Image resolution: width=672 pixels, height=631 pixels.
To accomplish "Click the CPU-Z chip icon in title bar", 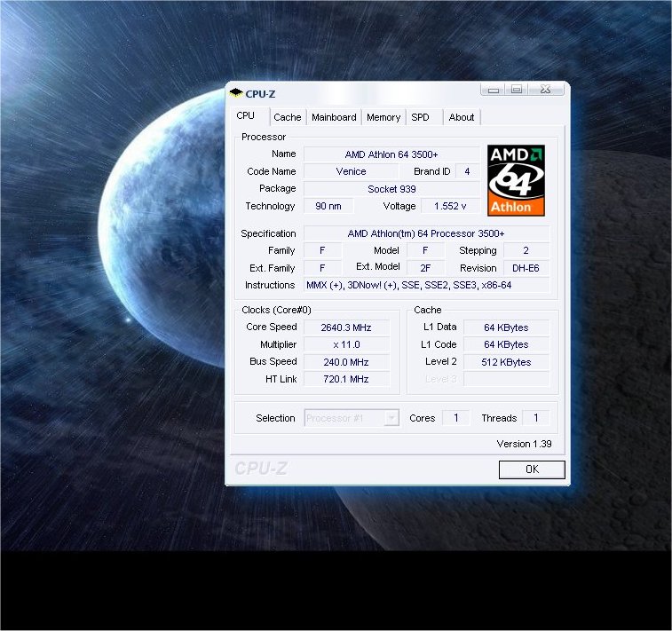I will [x=236, y=92].
